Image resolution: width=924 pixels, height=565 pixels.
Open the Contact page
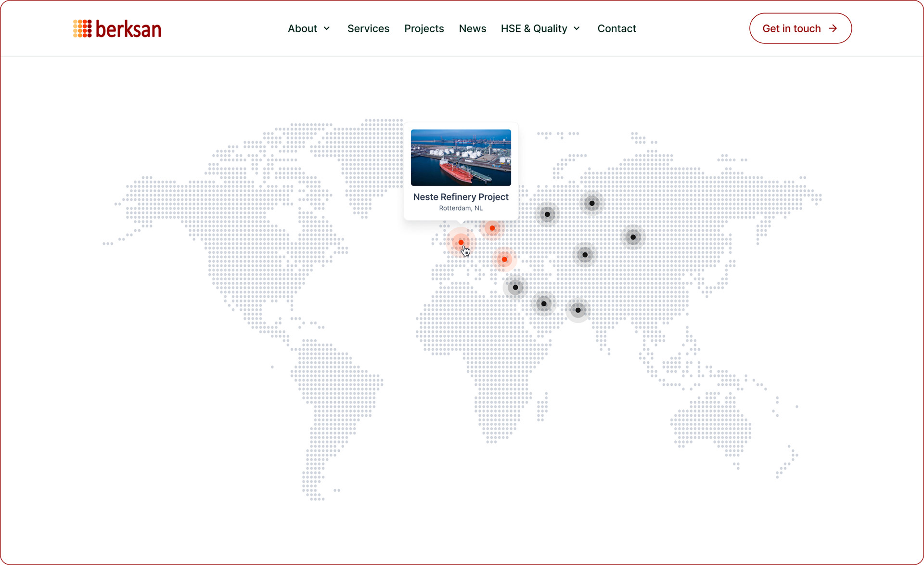pos(616,28)
